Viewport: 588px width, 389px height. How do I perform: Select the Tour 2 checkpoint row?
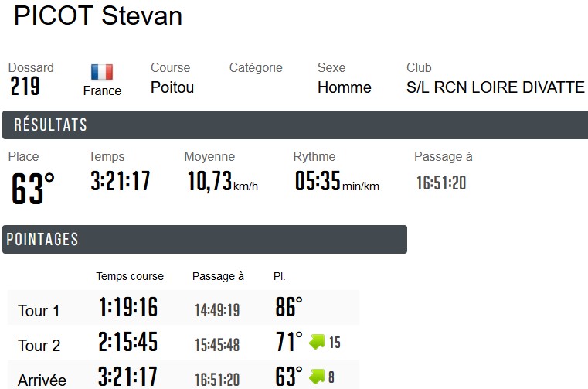(183, 343)
